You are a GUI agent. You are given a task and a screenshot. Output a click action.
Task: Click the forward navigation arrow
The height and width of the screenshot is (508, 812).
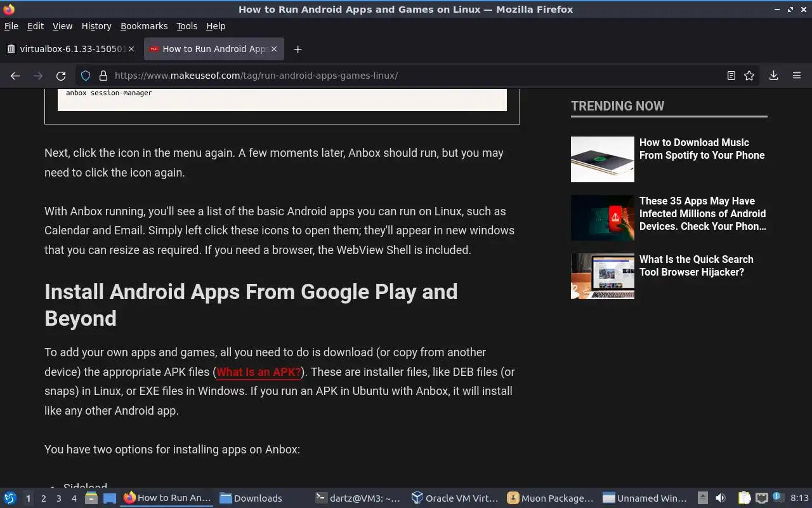[x=38, y=76]
